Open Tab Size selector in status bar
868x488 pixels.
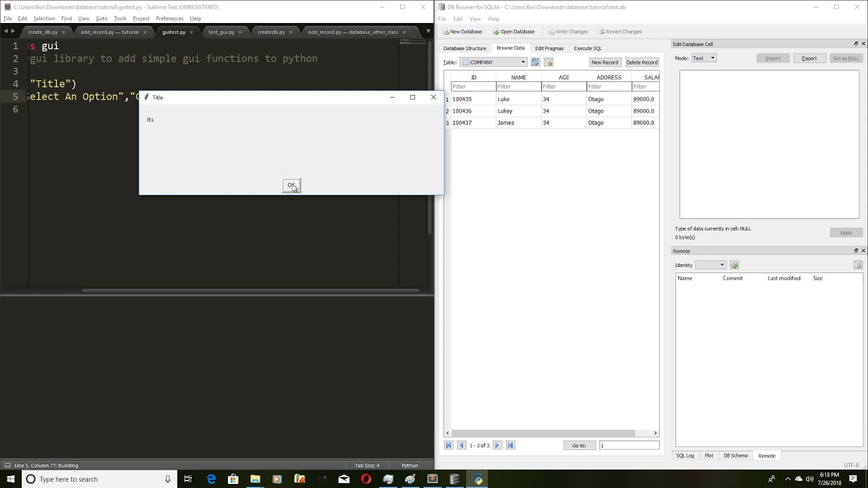pyautogui.click(x=367, y=466)
